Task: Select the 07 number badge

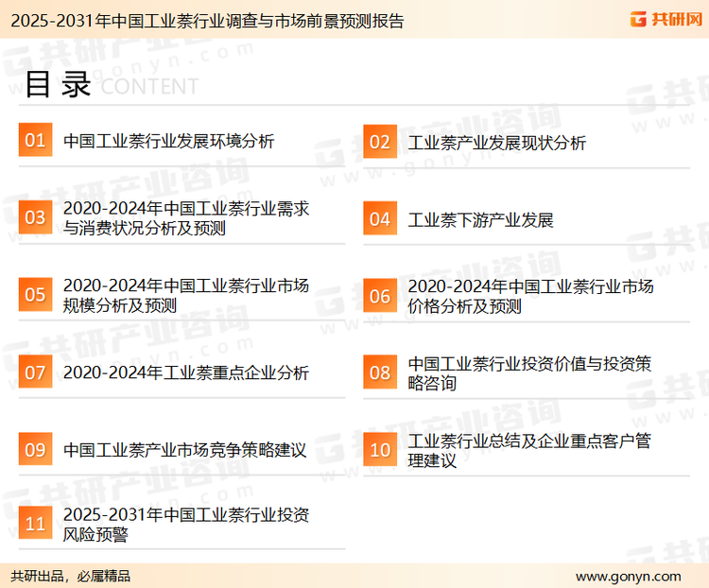Action: (35, 372)
